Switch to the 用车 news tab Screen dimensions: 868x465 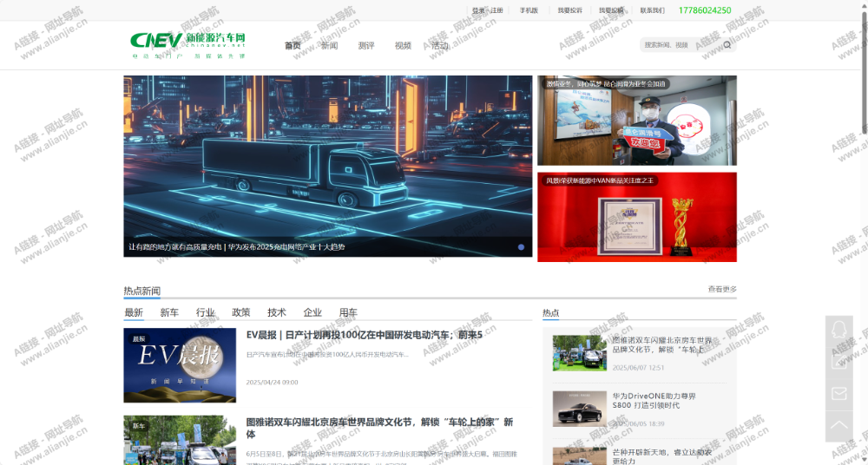tap(348, 312)
